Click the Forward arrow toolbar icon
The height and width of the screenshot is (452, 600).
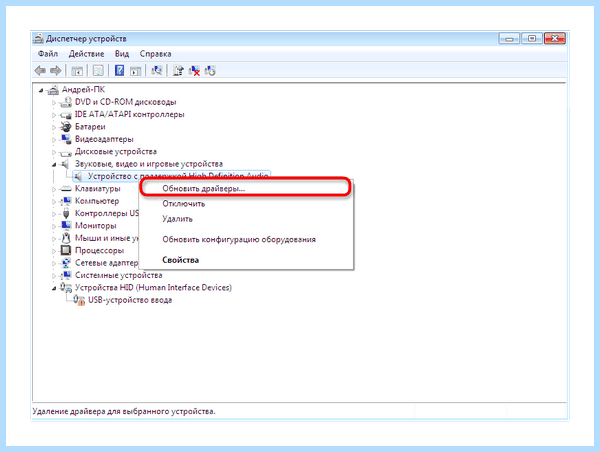pyautogui.click(x=56, y=71)
